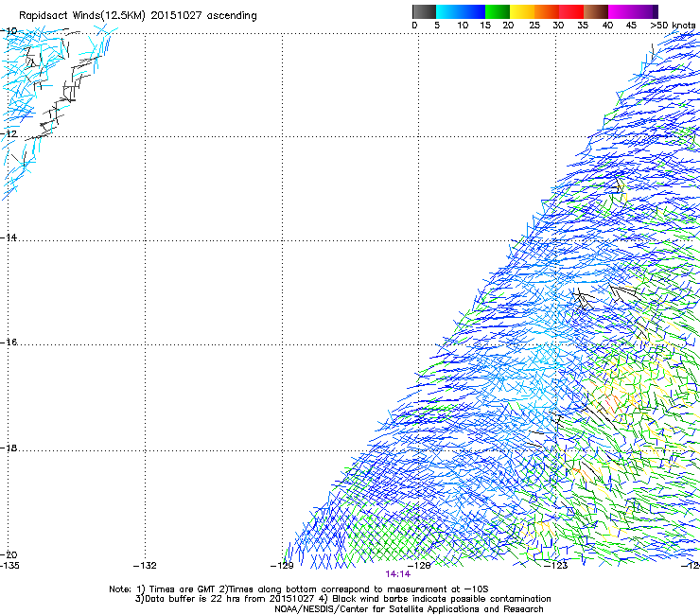Click the 'Times are GMT' note line
The height and width of the screenshot is (615, 700).
[x=299, y=589]
